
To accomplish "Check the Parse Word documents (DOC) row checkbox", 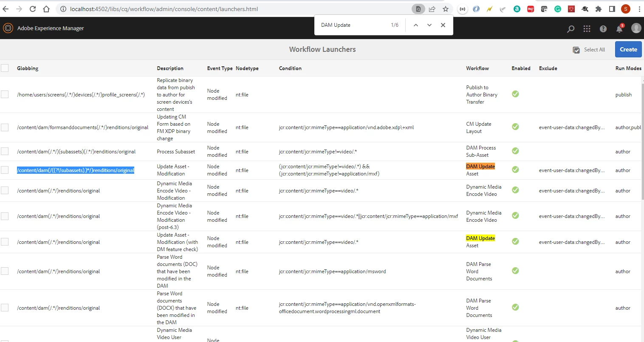I will coord(5,271).
